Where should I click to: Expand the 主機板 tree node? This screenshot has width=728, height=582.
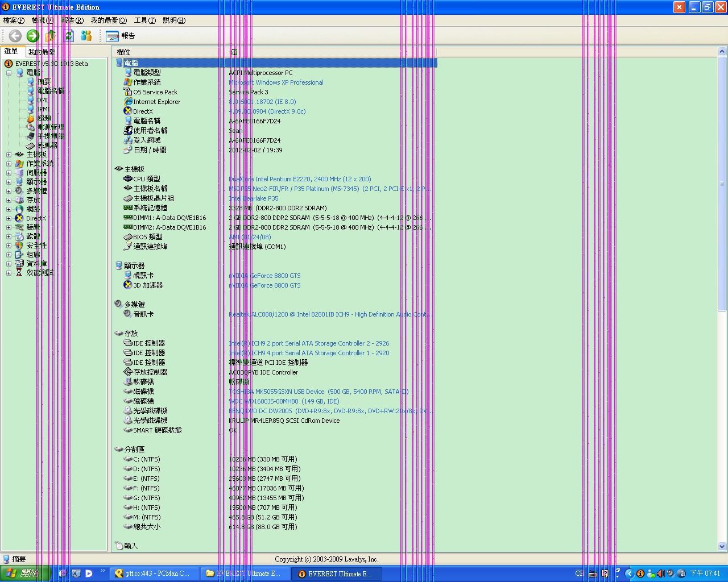tap(9, 155)
